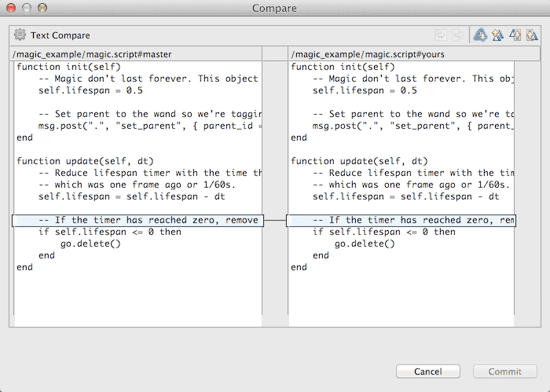Click the greyed-out copy all changes icon

coord(440,35)
